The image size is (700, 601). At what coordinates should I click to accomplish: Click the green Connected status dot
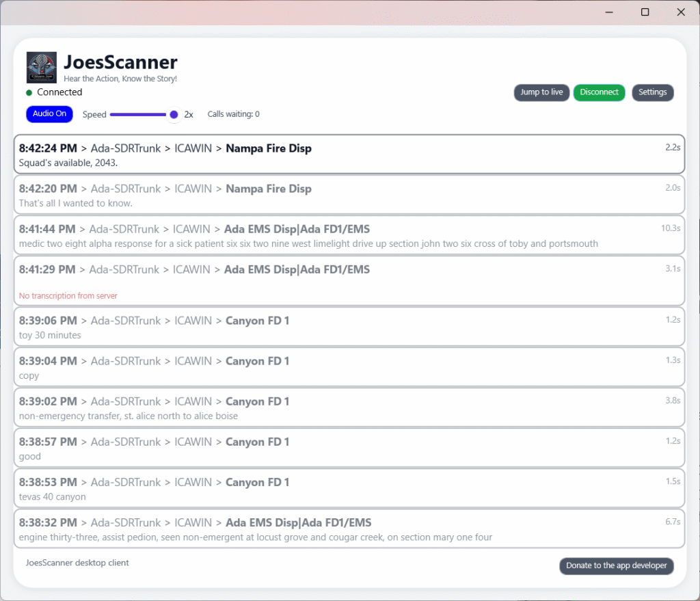click(x=29, y=92)
